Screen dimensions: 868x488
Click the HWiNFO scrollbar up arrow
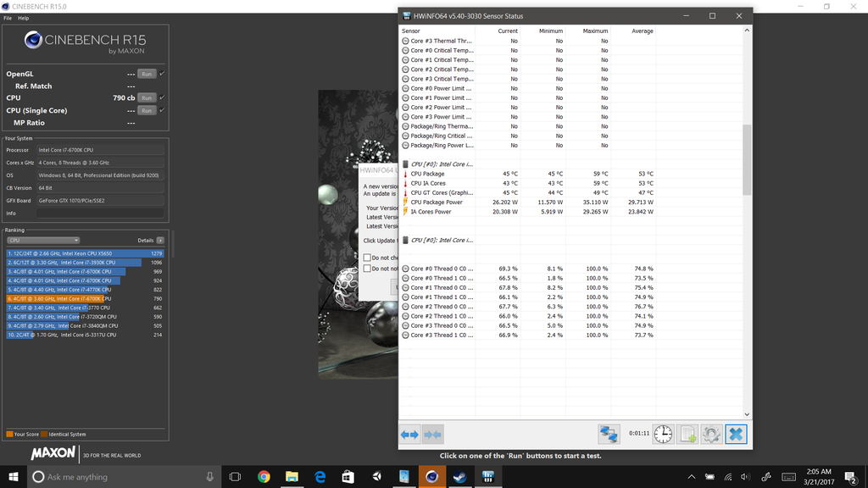pyautogui.click(x=747, y=31)
